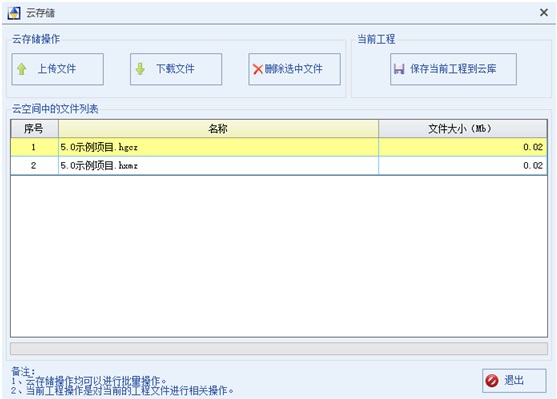557x399 pixels.
Task: Click the red exit circle icon
Action: pyautogui.click(x=492, y=381)
